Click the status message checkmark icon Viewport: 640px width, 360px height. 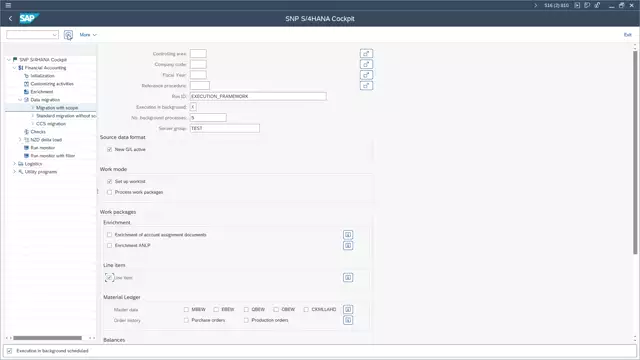pyautogui.click(x=9, y=351)
